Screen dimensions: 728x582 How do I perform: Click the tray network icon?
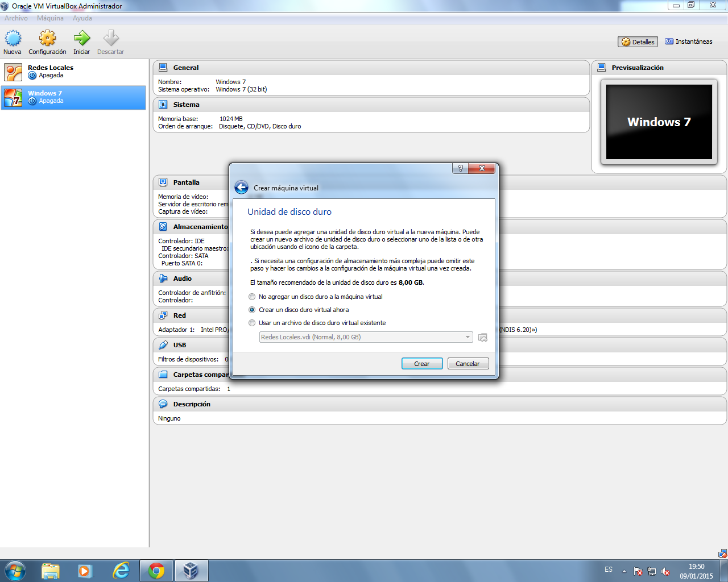(x=652, y=572)
